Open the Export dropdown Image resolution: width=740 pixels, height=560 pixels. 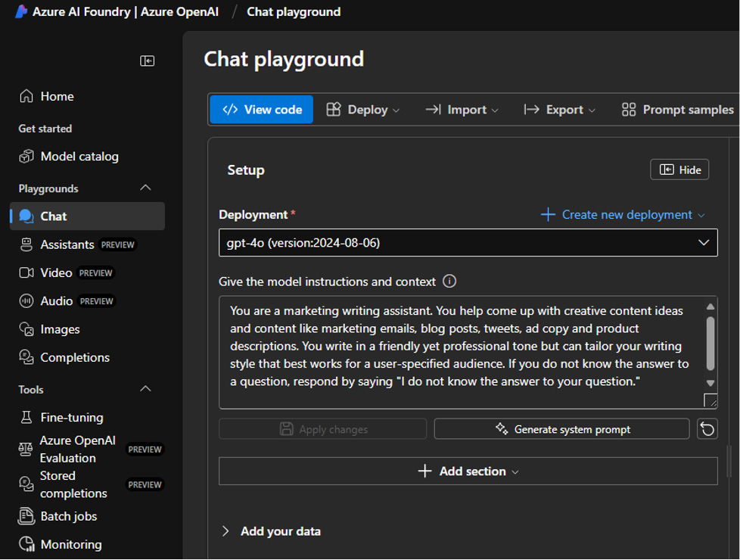[560, 110]
